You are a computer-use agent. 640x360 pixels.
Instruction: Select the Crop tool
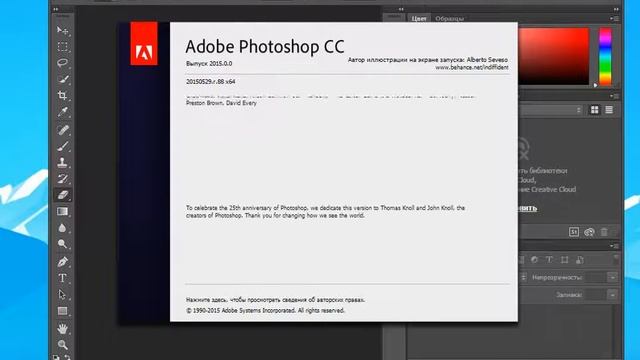pos(62,96)
